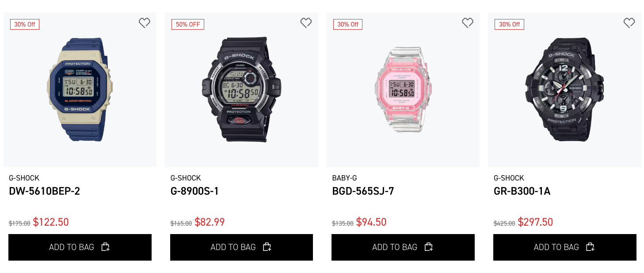The height and width of the screenshot is (273, 644).
Task: Click the 50% OFF badge on G-8900S-1
Action: coord(188,24)
